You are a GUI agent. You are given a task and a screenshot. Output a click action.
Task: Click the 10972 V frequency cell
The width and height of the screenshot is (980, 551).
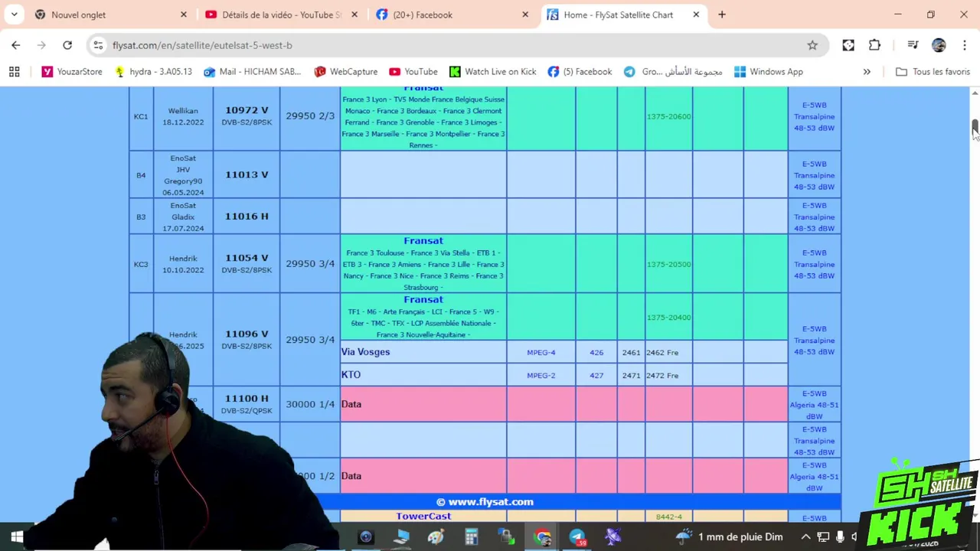247,116
